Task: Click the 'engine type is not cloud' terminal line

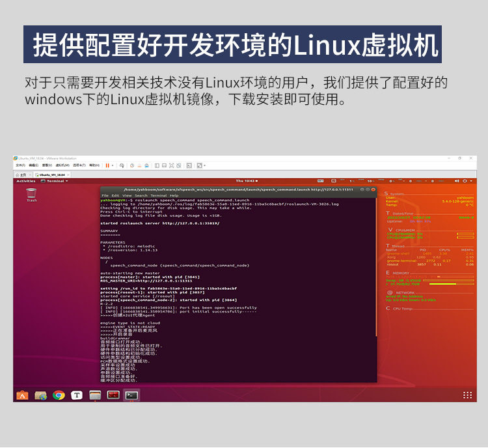Action: 130,323
